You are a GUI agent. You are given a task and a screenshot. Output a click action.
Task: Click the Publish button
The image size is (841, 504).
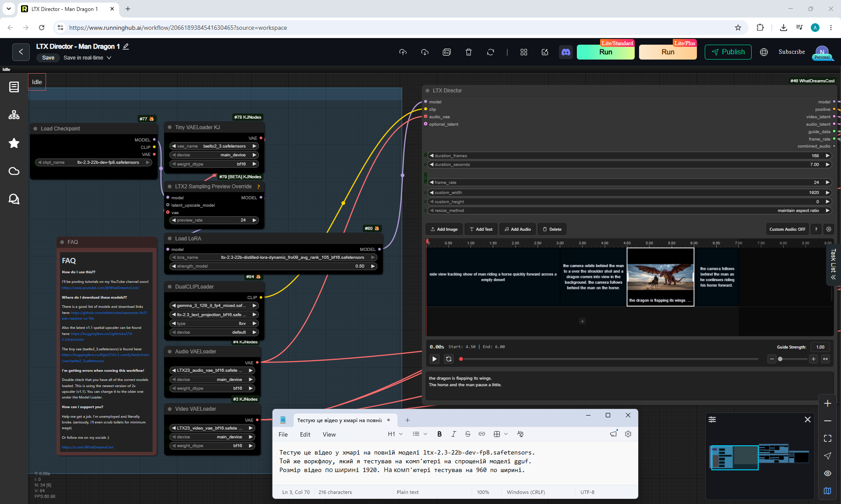[x=728, y=52]
